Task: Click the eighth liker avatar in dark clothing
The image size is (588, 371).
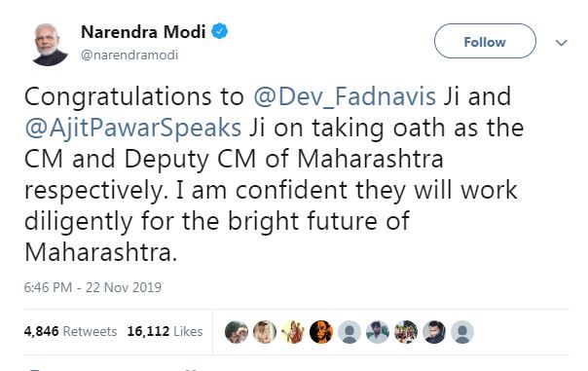Action: pyautogui.click(x=434, y=332)
